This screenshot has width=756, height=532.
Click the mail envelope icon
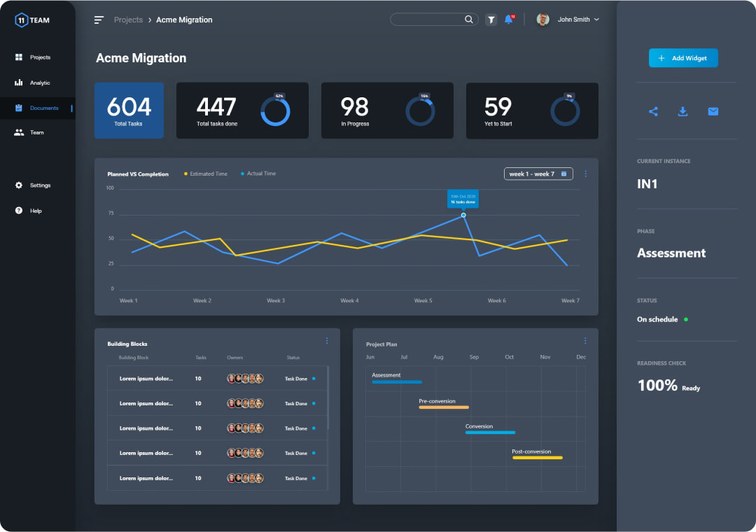(713, 111)
